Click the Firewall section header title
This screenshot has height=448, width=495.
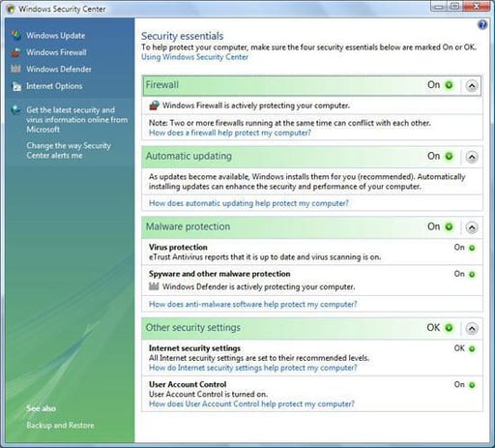point(162,85)
